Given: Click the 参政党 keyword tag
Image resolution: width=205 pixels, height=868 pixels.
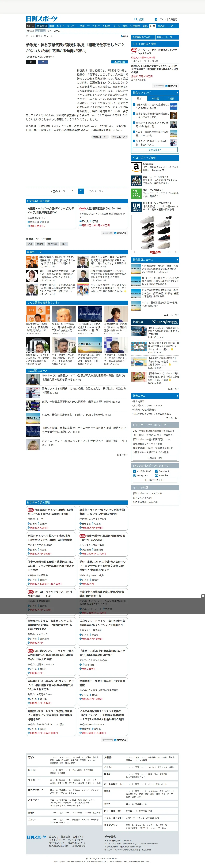Looking at the screenshot, I should pyautogui.click(x=40, y=244).
